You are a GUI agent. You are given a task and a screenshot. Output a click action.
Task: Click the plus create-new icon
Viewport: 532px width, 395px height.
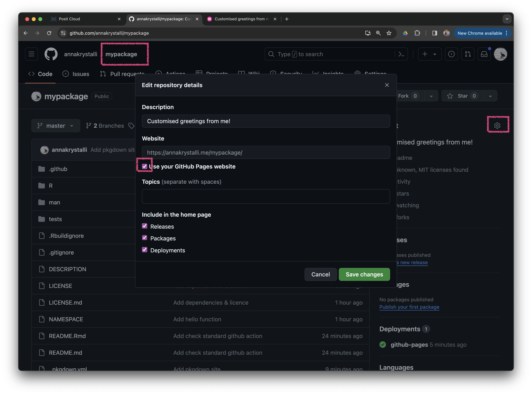(424, 54)
